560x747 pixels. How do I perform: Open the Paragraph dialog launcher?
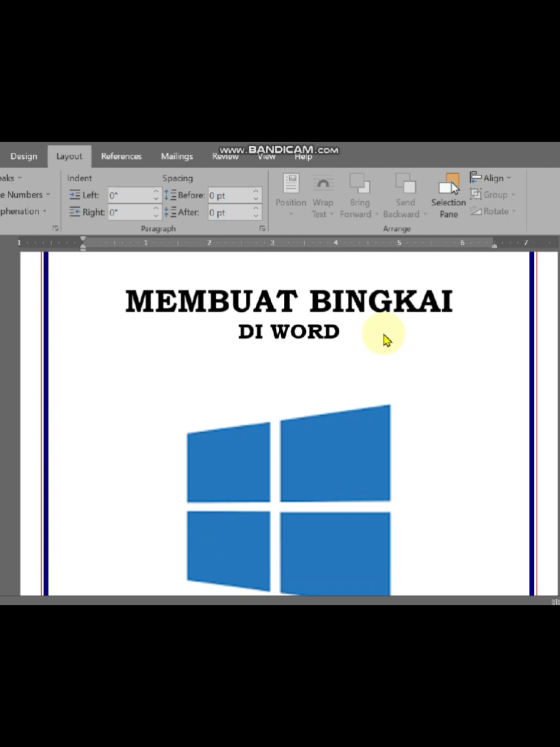262,228
